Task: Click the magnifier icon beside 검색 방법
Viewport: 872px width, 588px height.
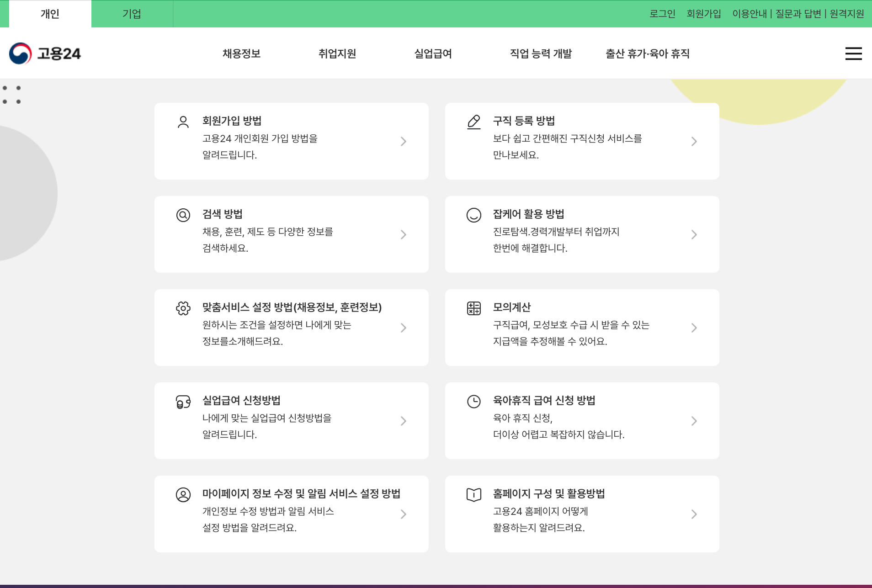Action: click(183, 215)
